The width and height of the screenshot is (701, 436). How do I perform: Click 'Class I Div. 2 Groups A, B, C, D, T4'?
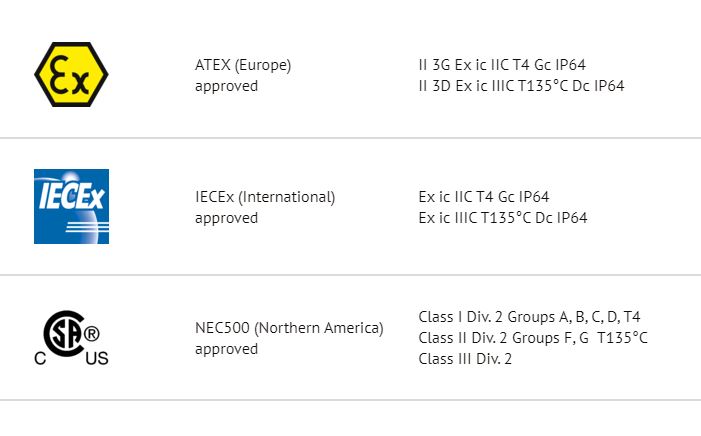529,317
